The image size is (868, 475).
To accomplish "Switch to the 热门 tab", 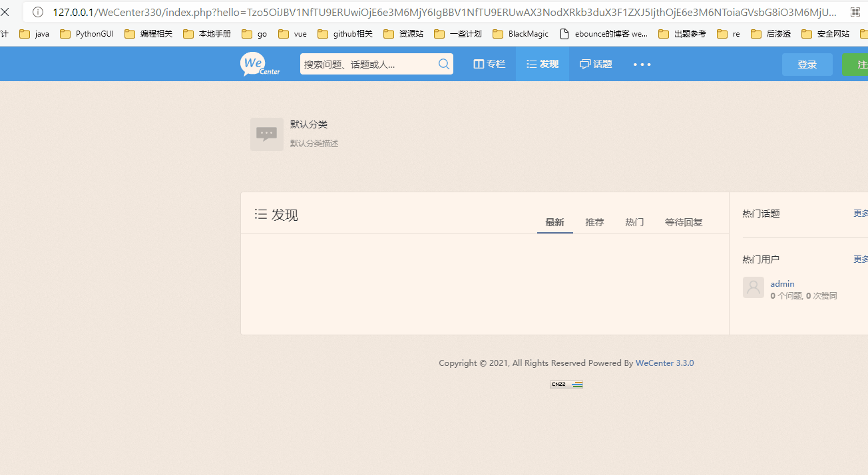I will pyautogui.click(x=634, y=222).
